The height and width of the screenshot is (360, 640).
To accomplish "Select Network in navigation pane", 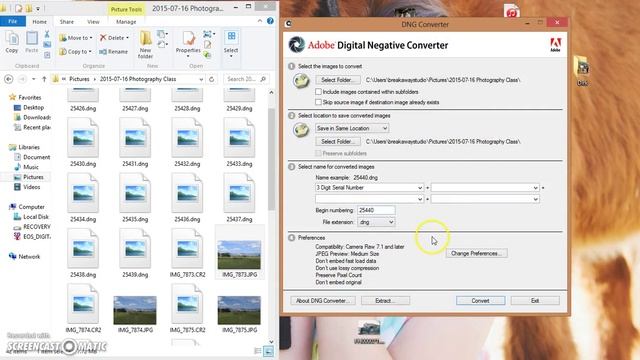I will pyautogui.click(x=24, y=256).
